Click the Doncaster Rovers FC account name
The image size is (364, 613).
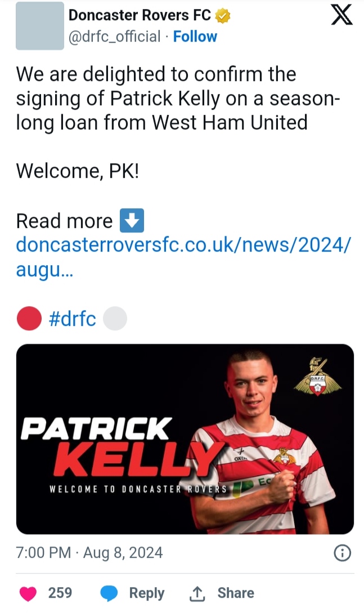click(140, 16)
